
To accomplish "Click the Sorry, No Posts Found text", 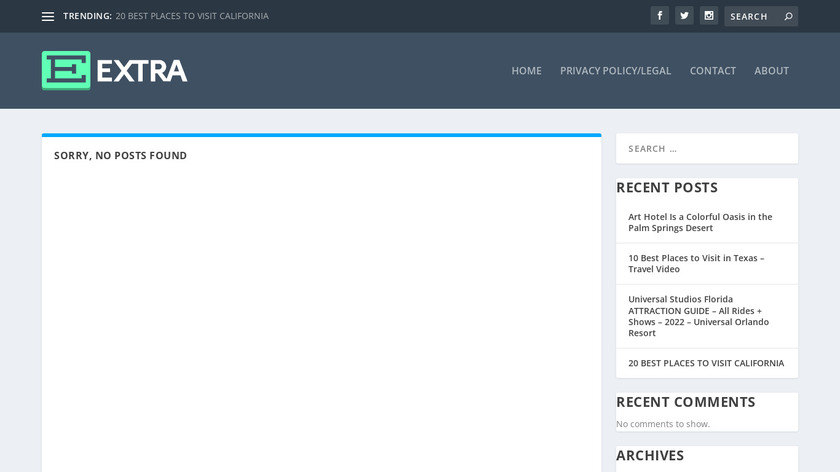I will pos(121,155).
